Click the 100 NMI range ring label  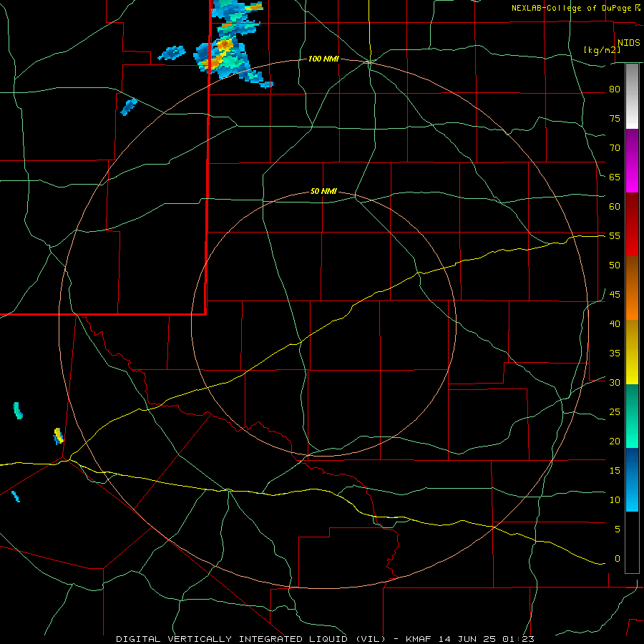323,59
